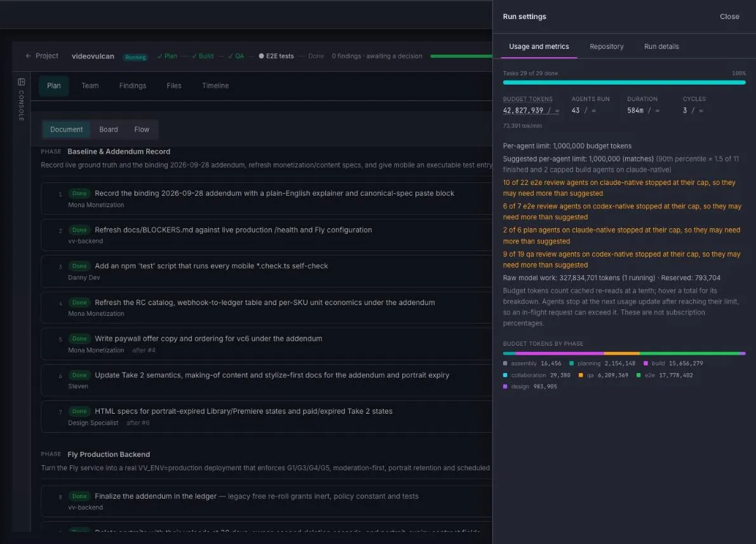
Task: Select the Document view
Action: tap(67, 129)
